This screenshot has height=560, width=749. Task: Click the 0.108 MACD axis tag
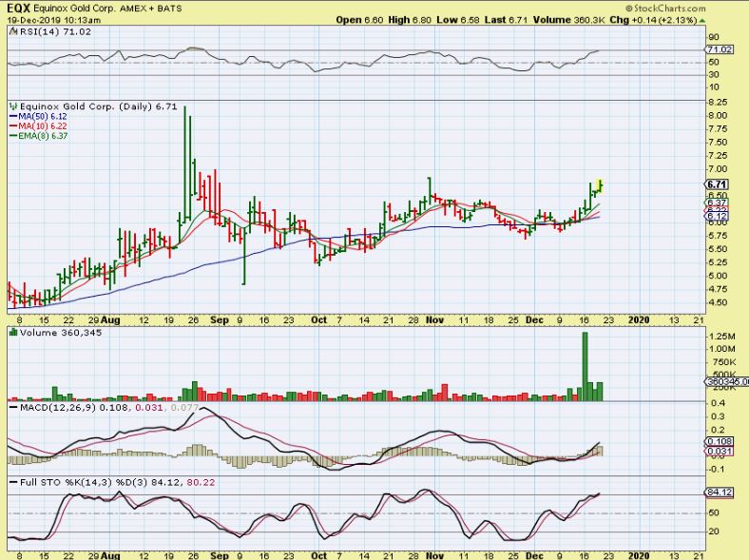pyautogui.click(x=720, y=441)
